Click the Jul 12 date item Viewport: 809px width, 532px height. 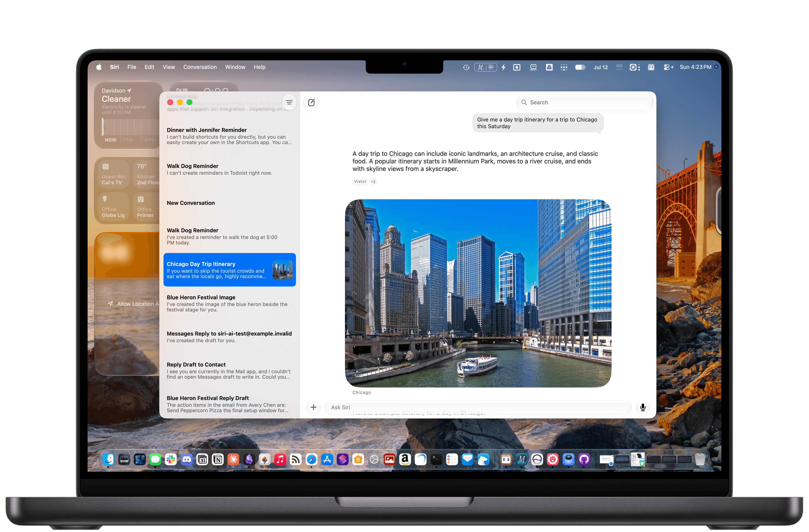click(601, 67)
